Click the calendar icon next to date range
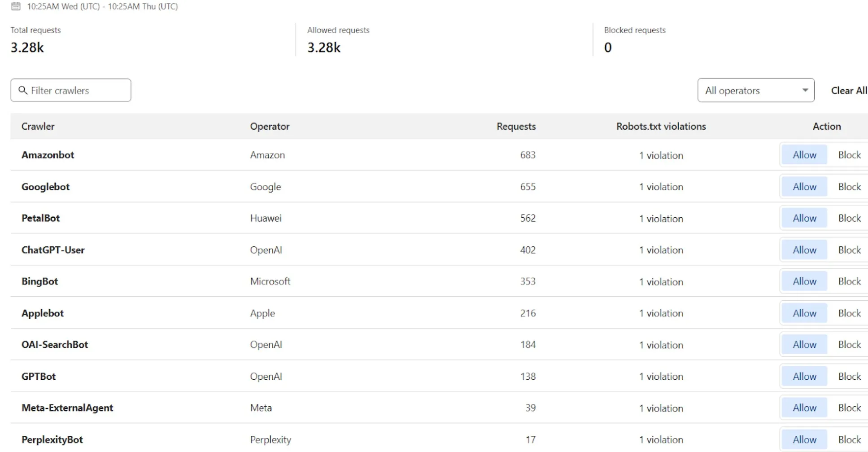868x452 pixels. (x=17, y=6)
